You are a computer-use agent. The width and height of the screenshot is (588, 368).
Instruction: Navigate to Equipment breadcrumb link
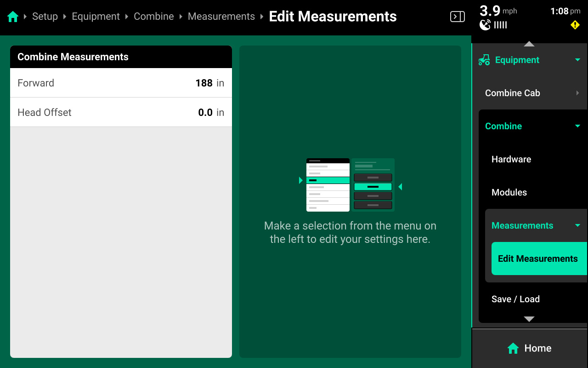point(96,17)
